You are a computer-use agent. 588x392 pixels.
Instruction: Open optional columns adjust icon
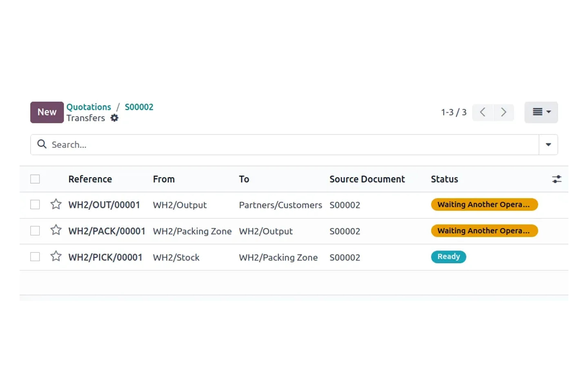point(557,179)
